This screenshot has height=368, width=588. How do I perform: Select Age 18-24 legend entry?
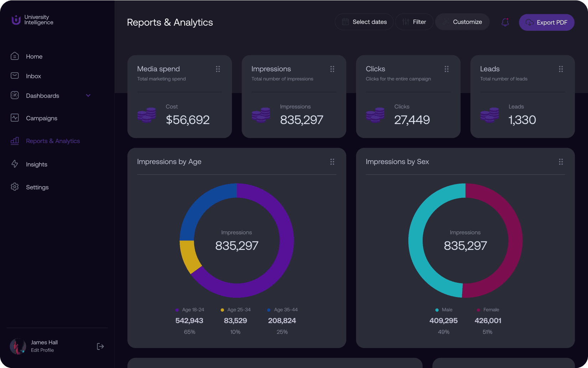click(x=190, y=321)
